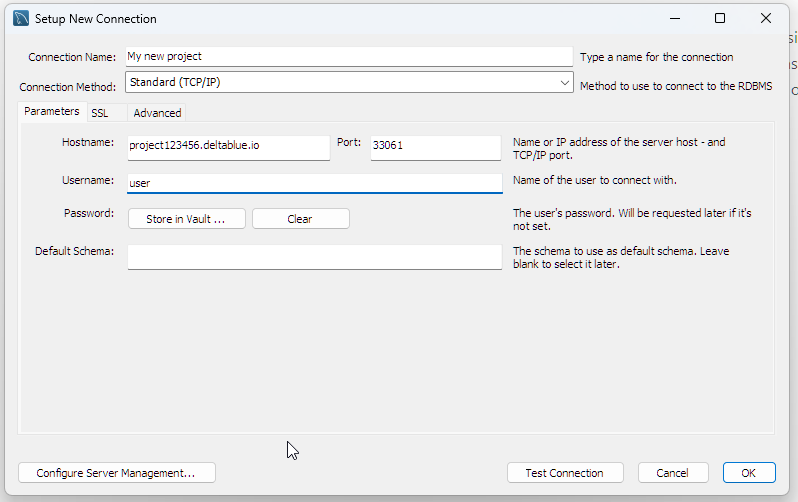Clear the stored password

click(300, 219)
